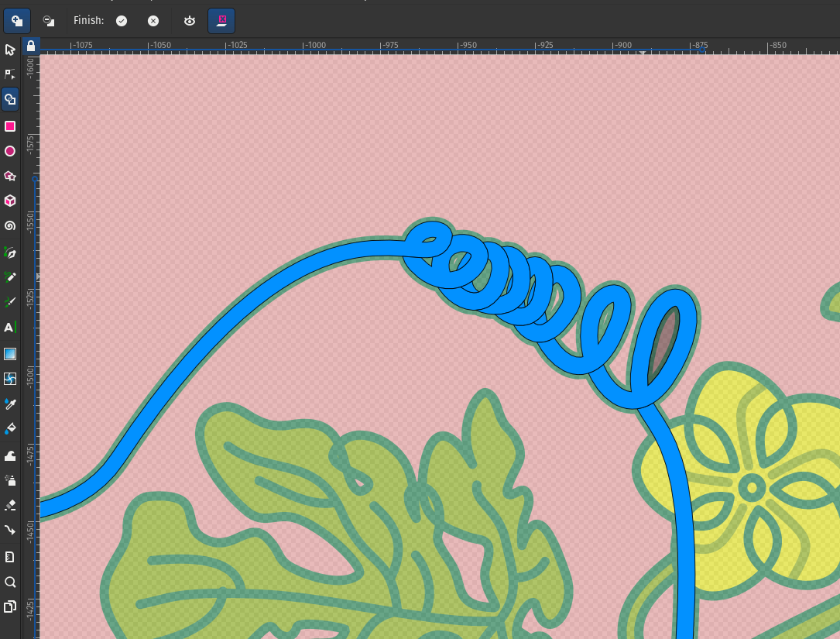Choose the Ellipse tool
This screenshot has height=639, width=840.
click(10, 151)
